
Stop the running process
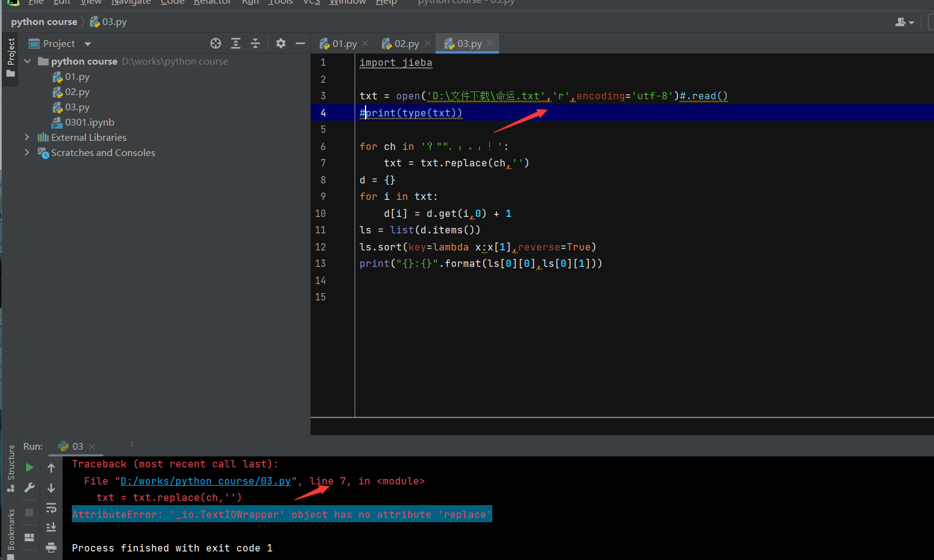point(29,512)
